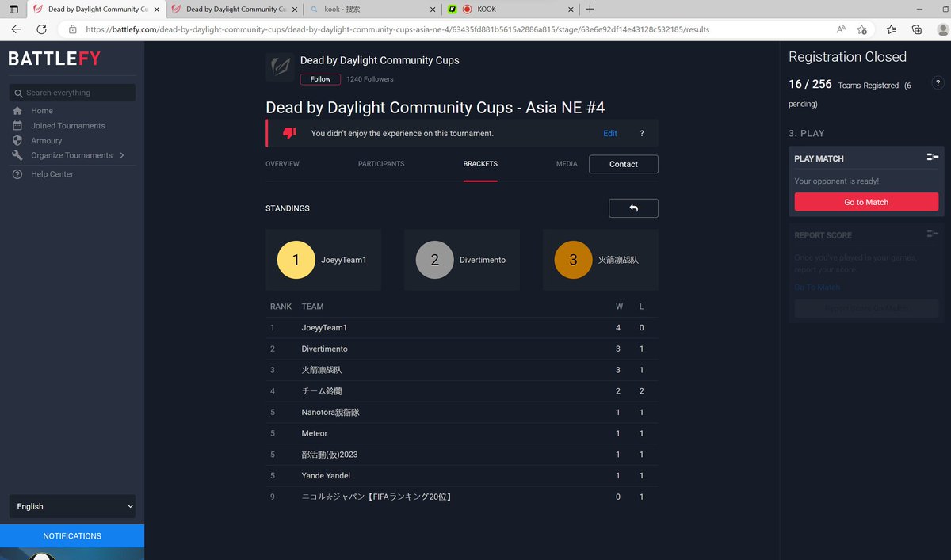The image size is (951, 560).
Task: Click the Yande Yandel team row
Action: (462, 475)
